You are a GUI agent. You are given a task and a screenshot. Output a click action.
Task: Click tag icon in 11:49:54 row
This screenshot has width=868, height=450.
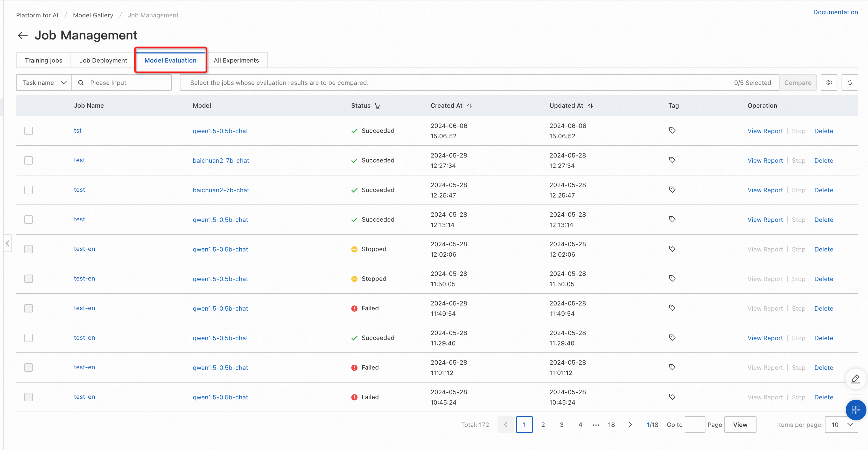point(672,308)
